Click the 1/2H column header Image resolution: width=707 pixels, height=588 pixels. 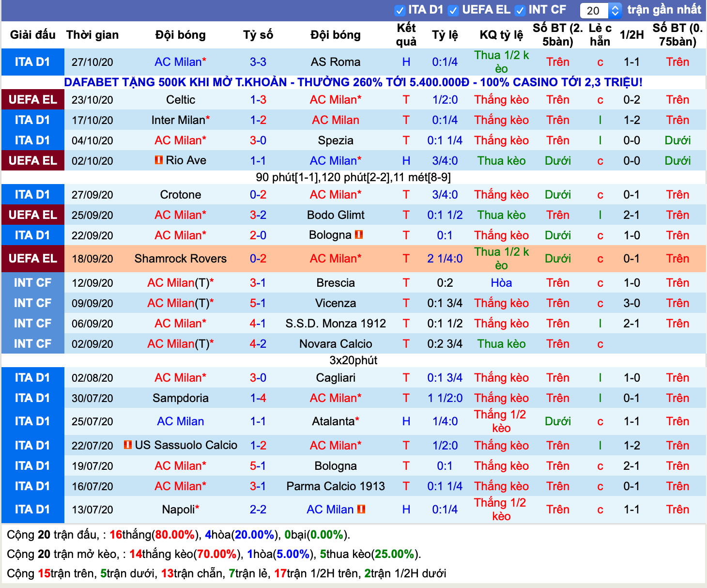coord(632,35)
